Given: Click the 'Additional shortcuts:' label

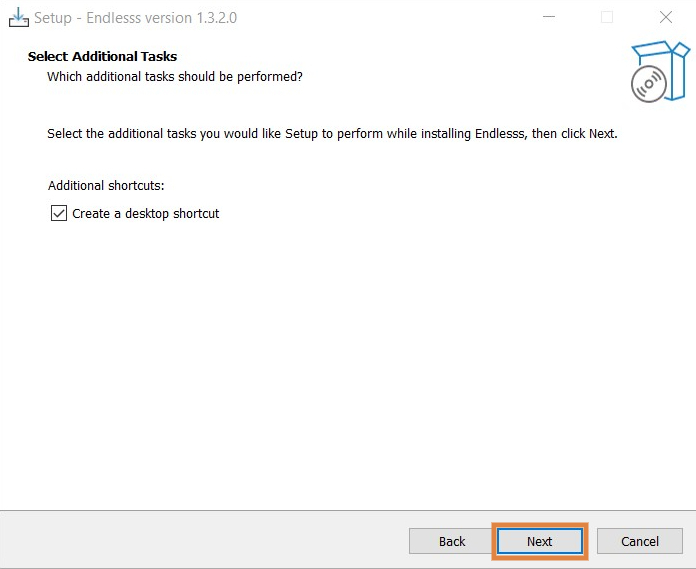Looking at the screenshot, I should pos(106,186).
